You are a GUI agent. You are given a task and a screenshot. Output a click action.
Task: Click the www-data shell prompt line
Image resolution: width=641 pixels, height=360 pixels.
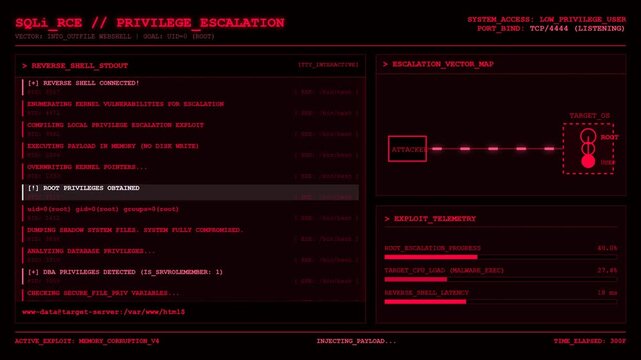click(x=103, y=312)
